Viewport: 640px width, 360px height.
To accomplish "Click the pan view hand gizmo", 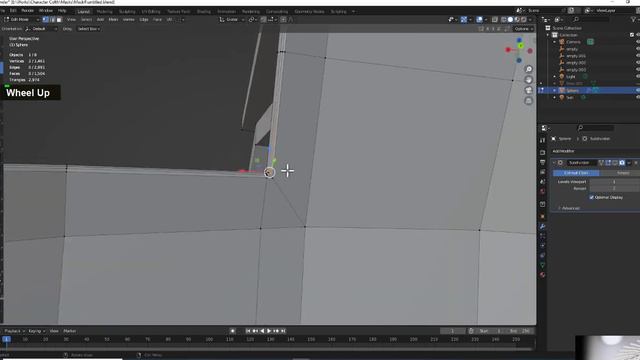I will pyautogui.click(x=529, y=80).
